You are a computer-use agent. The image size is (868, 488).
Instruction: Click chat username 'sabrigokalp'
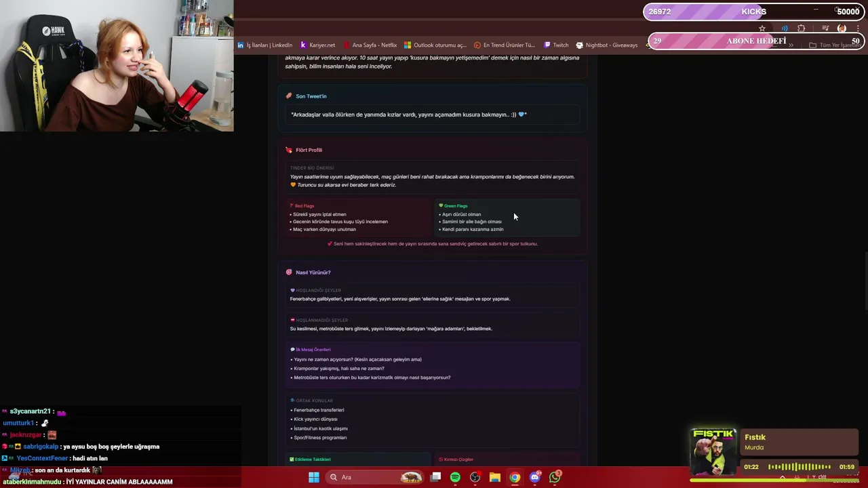(x=41, y=447)
